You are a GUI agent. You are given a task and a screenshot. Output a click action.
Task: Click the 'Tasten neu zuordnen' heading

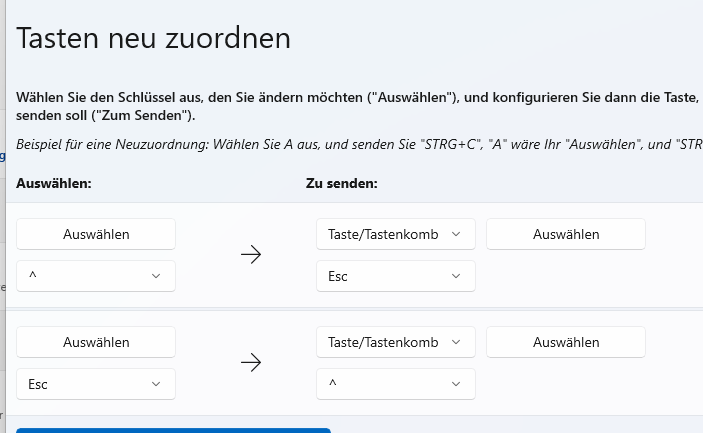154,39
